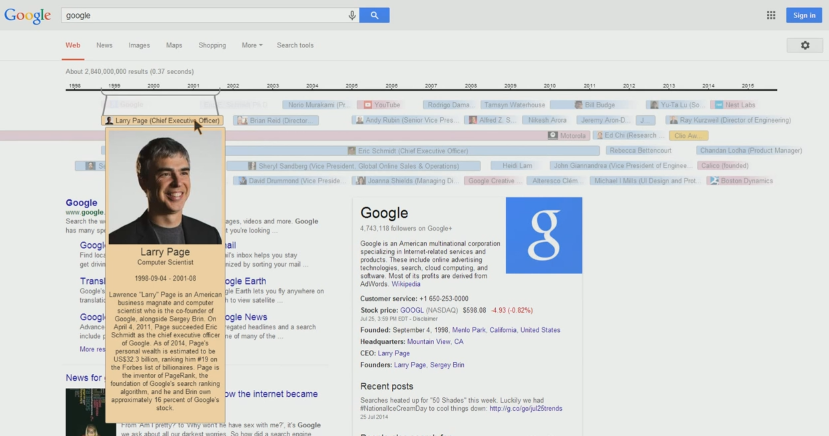
Task: Open the settings gear menu
Action: tap(805, 46)
